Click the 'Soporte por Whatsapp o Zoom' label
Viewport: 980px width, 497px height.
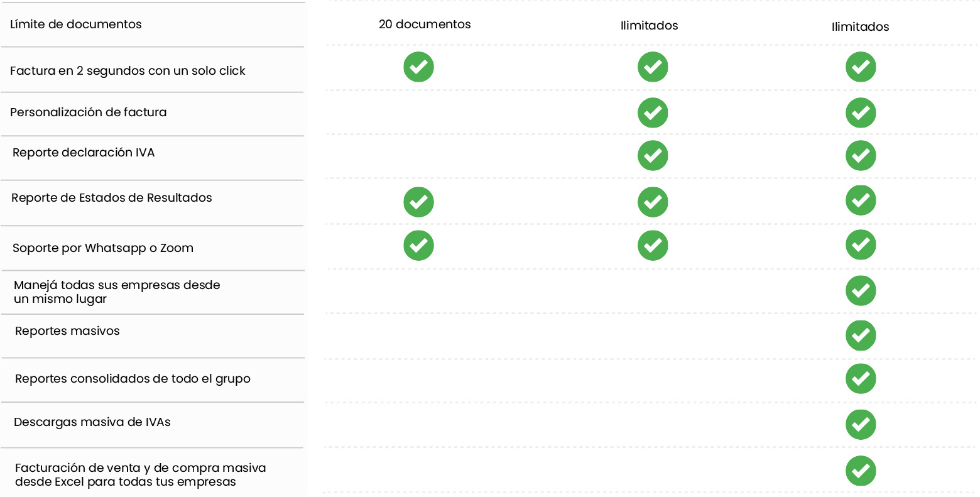pos(103,248)
